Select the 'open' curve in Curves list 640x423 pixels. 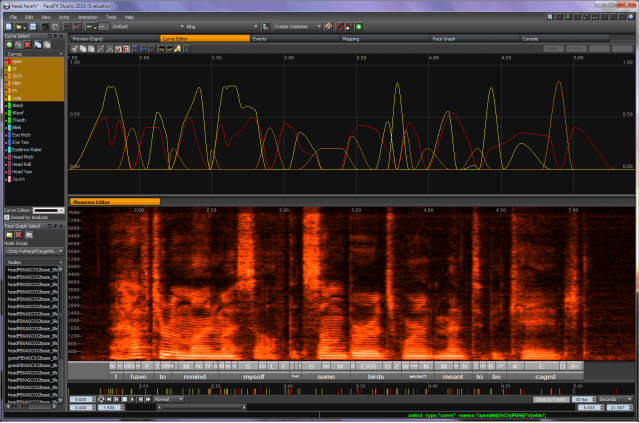click(x=34, y=61)
